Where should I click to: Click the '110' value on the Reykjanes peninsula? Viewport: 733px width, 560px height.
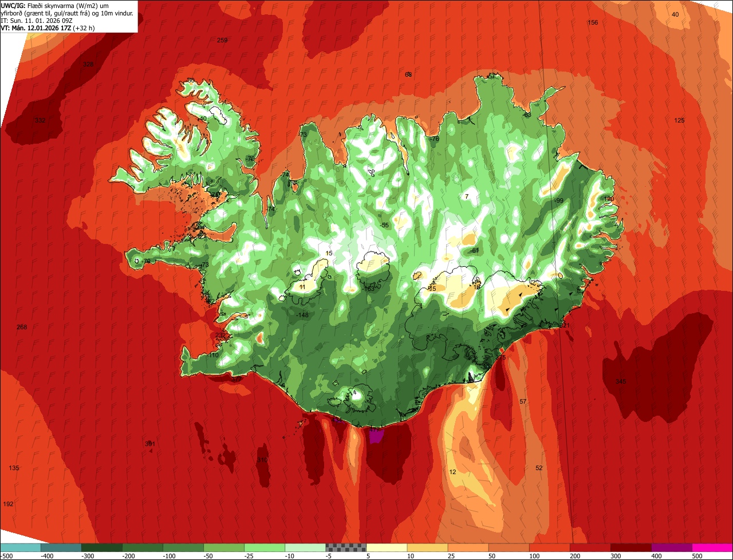[214, 355]
